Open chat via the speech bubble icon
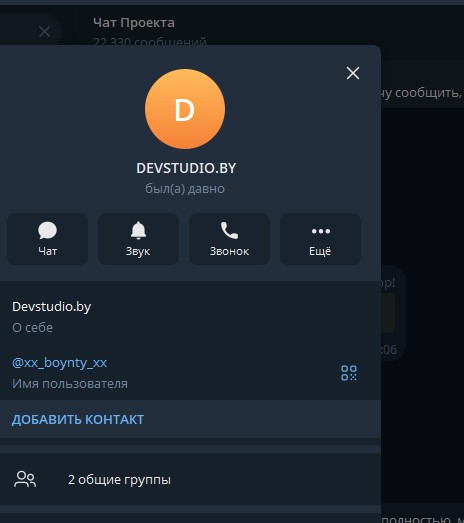The width and height of the screenshot is (464, 523). pyautogui.click(x=47, y=230)
